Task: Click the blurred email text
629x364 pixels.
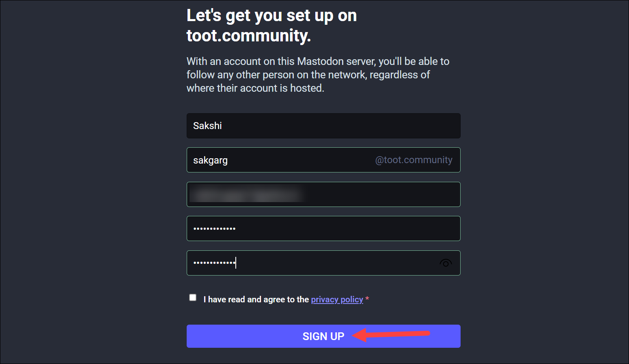Action: coord(247,194)
